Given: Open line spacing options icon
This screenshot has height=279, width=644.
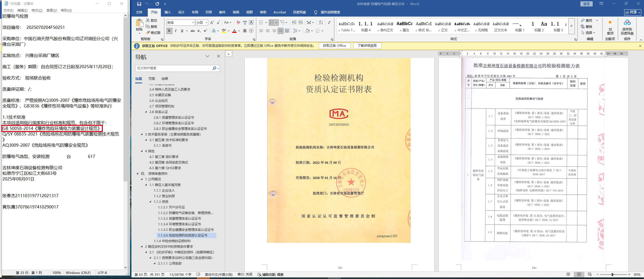Looking at the screenshot, I should tap(297, 31).
